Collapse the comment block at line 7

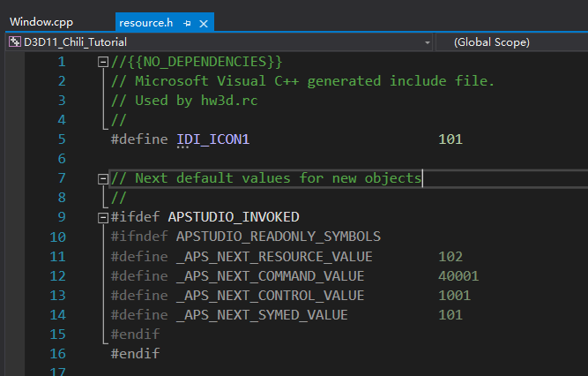pyautogui.click(x=103, y=179)
